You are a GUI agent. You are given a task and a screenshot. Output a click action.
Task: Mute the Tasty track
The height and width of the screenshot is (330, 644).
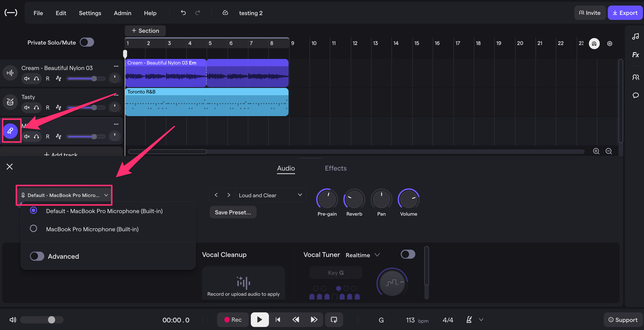pos(27,108)
